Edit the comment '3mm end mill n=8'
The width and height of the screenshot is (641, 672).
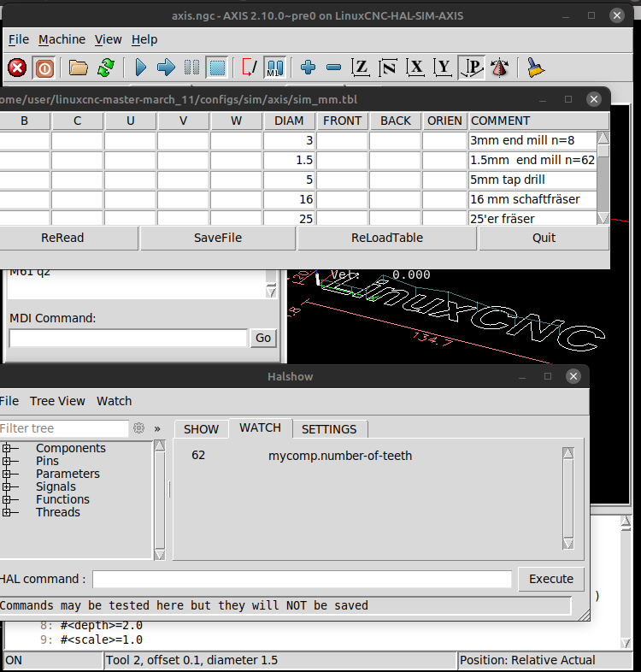pos(532,140)
